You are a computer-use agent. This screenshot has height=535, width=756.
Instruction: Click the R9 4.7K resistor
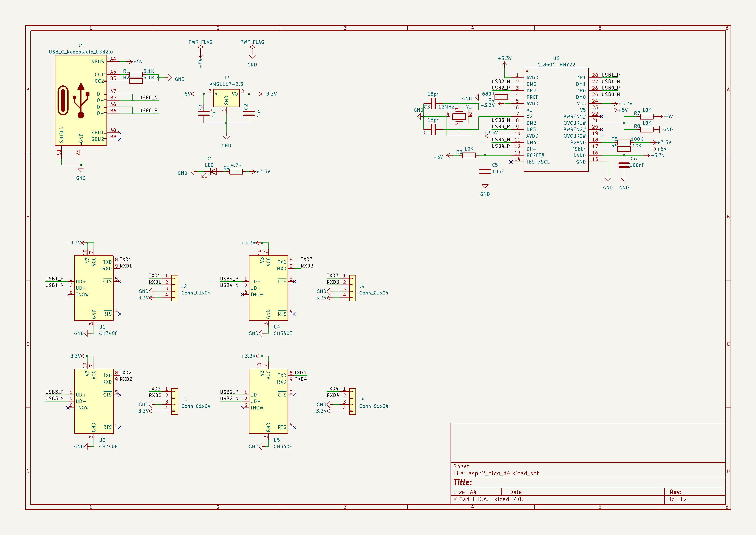(236, 172)
